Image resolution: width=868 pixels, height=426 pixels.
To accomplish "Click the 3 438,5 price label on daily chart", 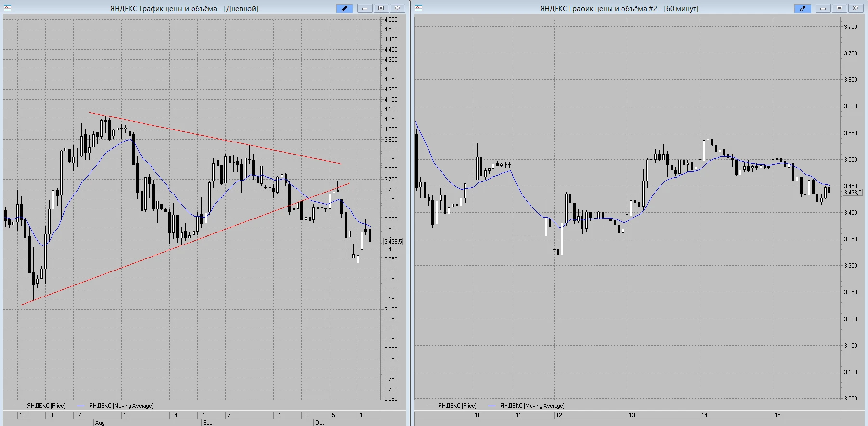I will point(393,241).
